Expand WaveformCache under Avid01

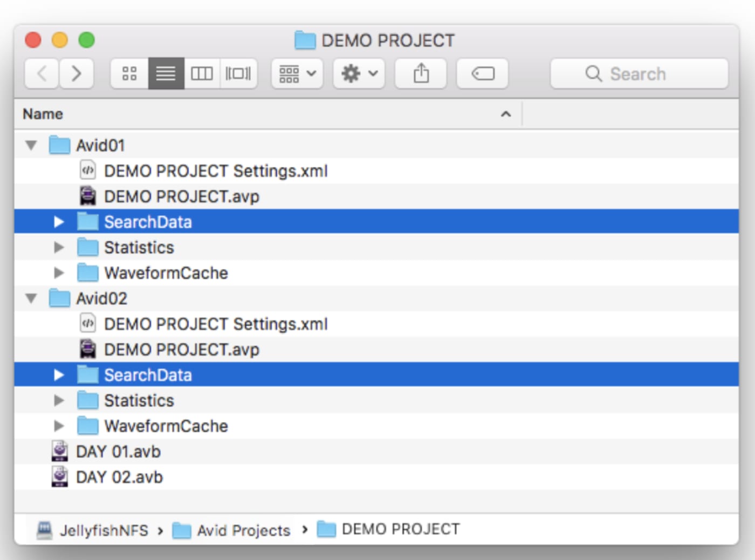click(59, 273)
